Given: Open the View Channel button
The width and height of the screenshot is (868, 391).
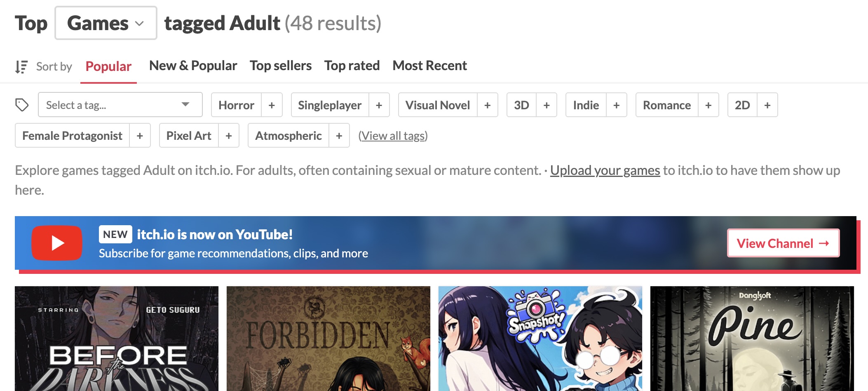Looking at the screenshot, I should [783, 243].
